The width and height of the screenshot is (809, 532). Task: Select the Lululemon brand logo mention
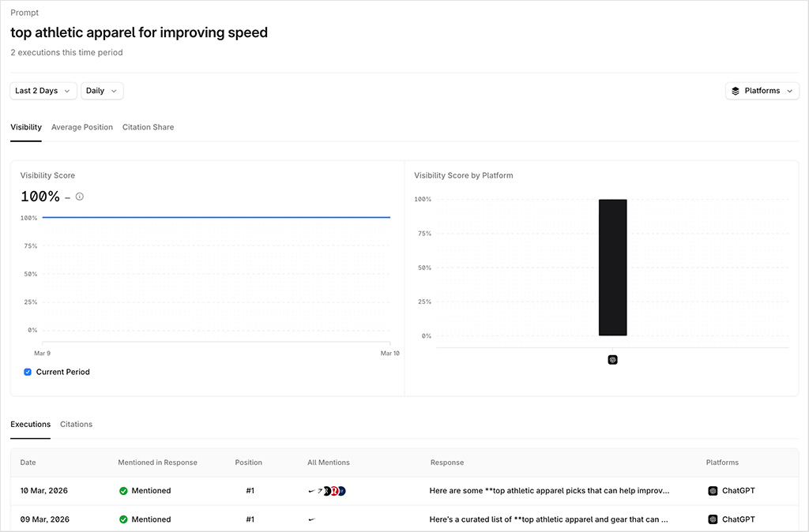(334, 490)
